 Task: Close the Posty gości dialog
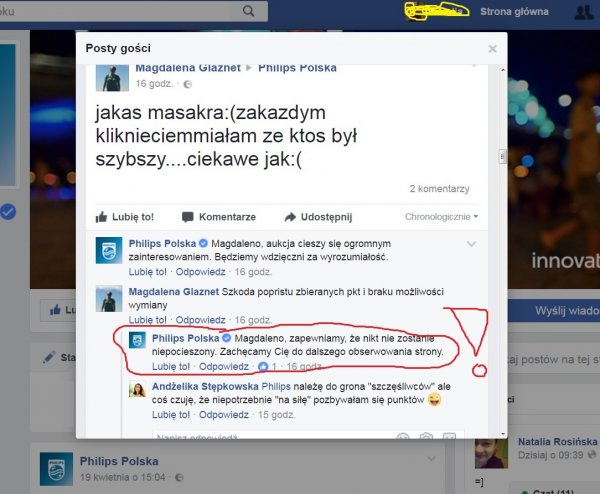[x=492, y=49]
